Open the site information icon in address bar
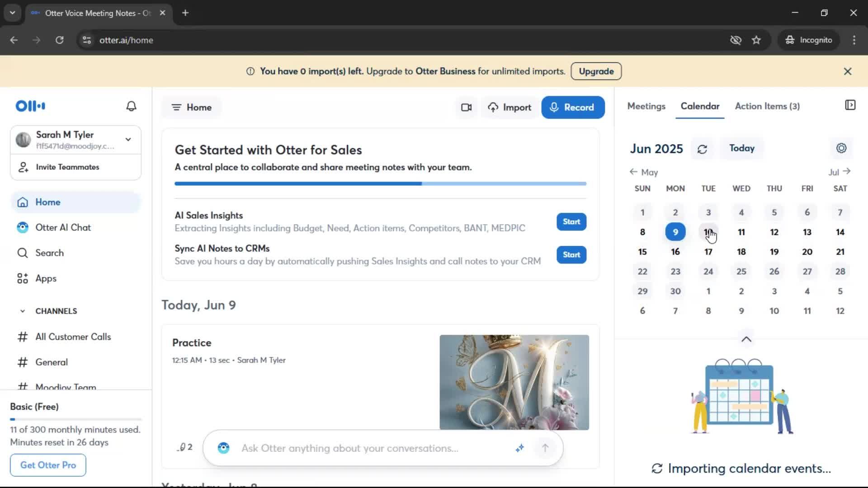The width and height of the screenshot is (868, 488). [x=87, y=40]
